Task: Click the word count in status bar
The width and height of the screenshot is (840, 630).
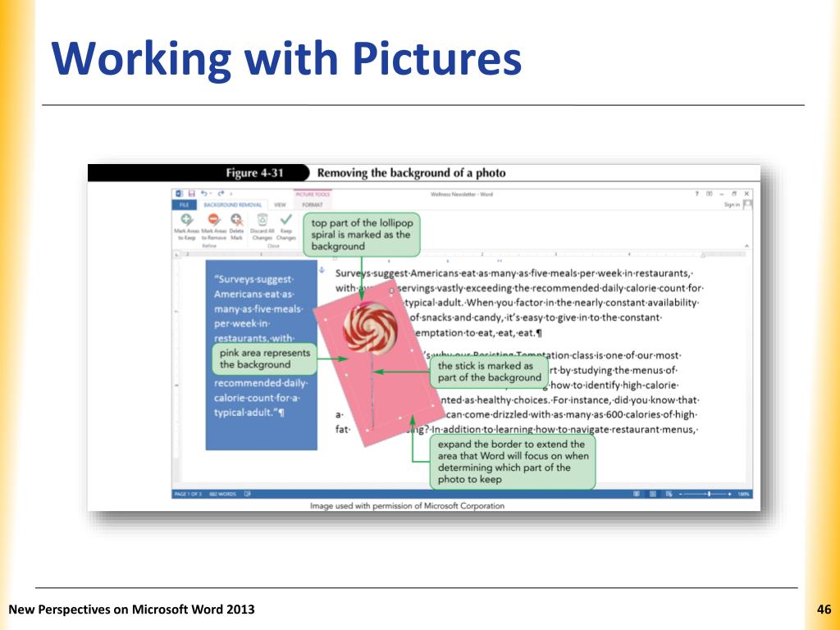Action: [223, 494]
